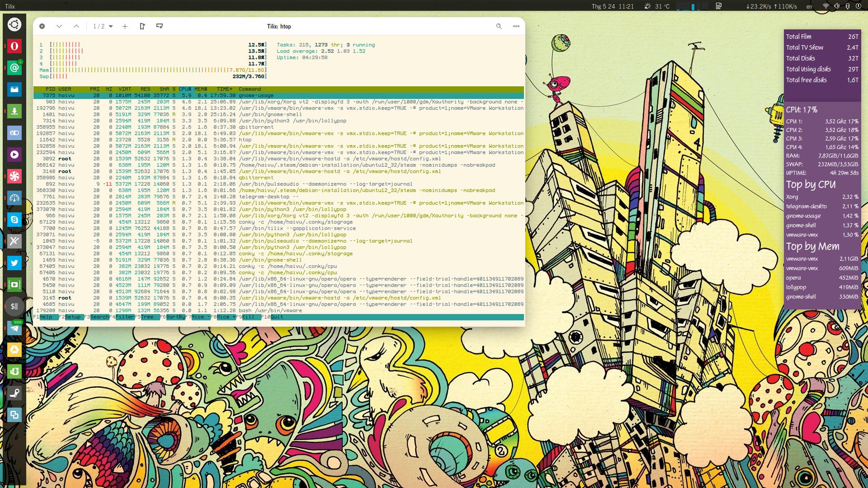Launch Skype from the dock
The height and width of the screenshot is (488, 868).
click(x=14, y=220)
